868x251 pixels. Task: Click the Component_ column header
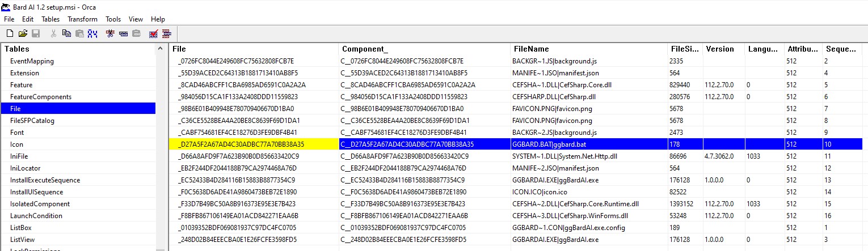click(x=365, y=49)
